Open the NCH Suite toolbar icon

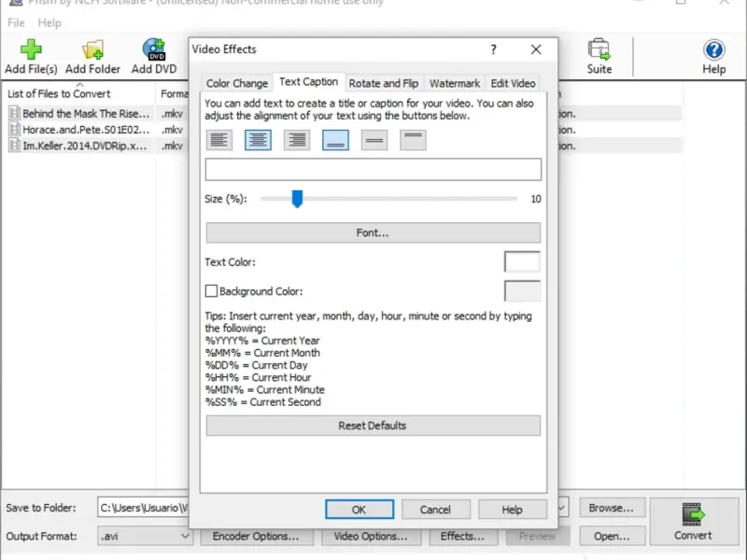(x=599, y=49)
